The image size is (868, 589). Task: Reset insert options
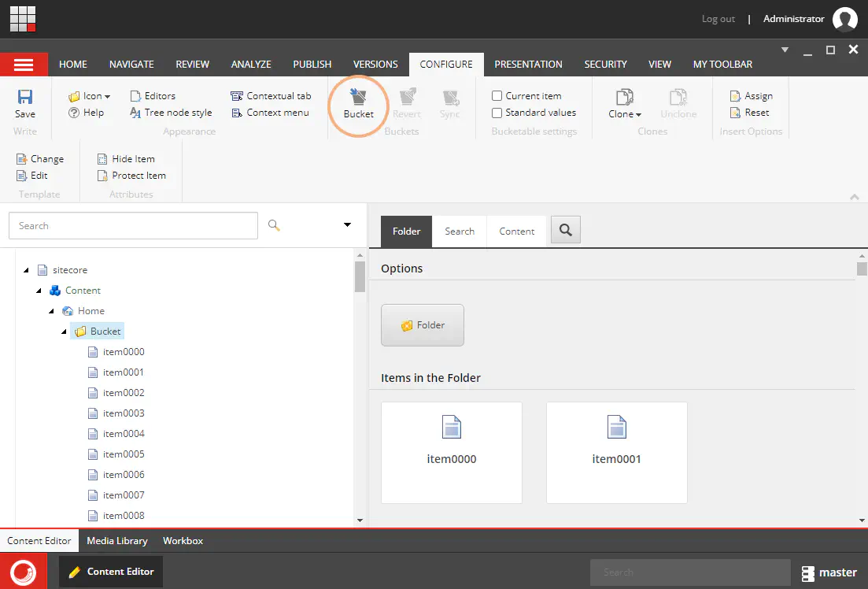(x=749, y=113)
